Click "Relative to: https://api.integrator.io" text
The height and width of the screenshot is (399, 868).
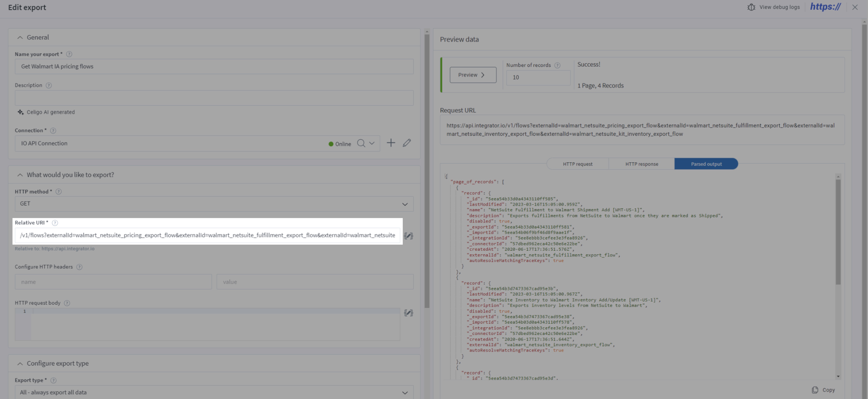pyautogui.click(x=55, y=249)
